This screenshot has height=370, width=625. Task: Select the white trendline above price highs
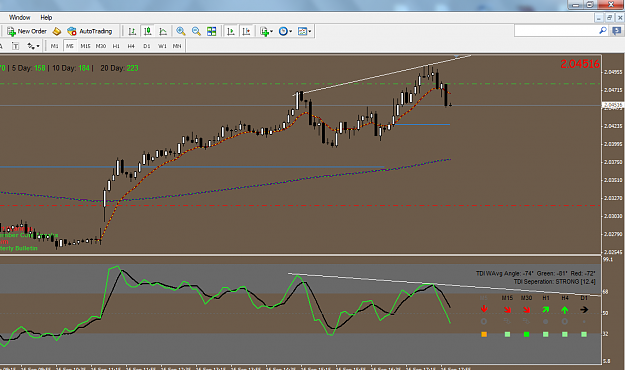pos(382,75)
